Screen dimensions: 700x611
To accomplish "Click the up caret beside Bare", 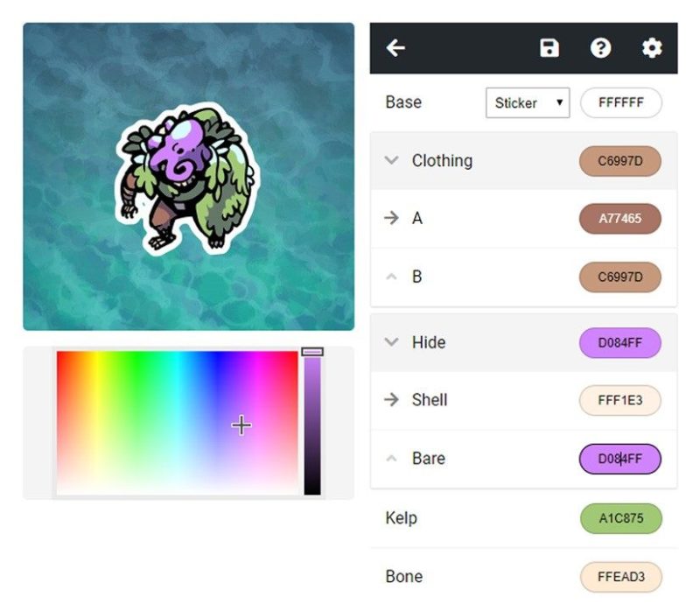I will (391, 459).
